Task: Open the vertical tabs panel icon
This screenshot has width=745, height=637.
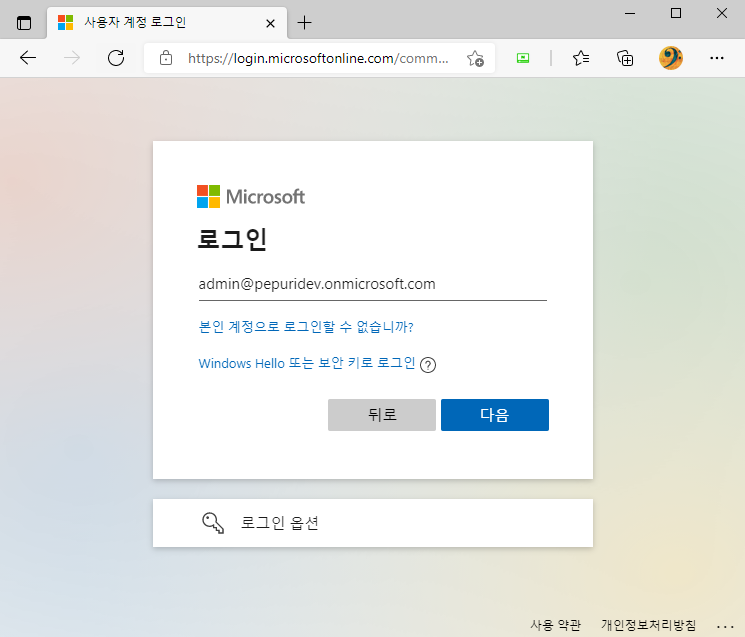Action: [24, 23]
